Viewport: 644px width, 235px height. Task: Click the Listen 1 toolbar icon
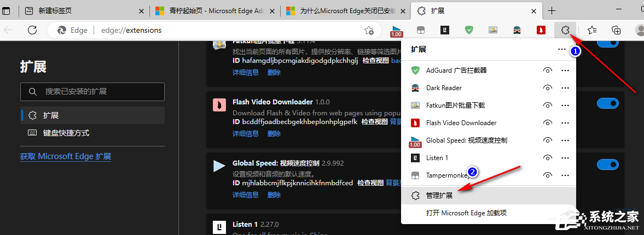(x=445, y=30)
